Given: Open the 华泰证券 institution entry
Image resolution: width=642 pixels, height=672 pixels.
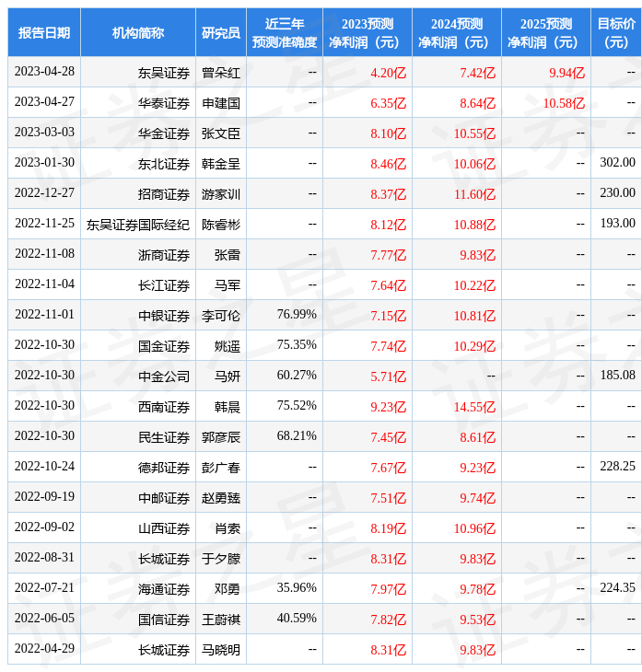Looking at the screenshot, I should tap(164, 103).
